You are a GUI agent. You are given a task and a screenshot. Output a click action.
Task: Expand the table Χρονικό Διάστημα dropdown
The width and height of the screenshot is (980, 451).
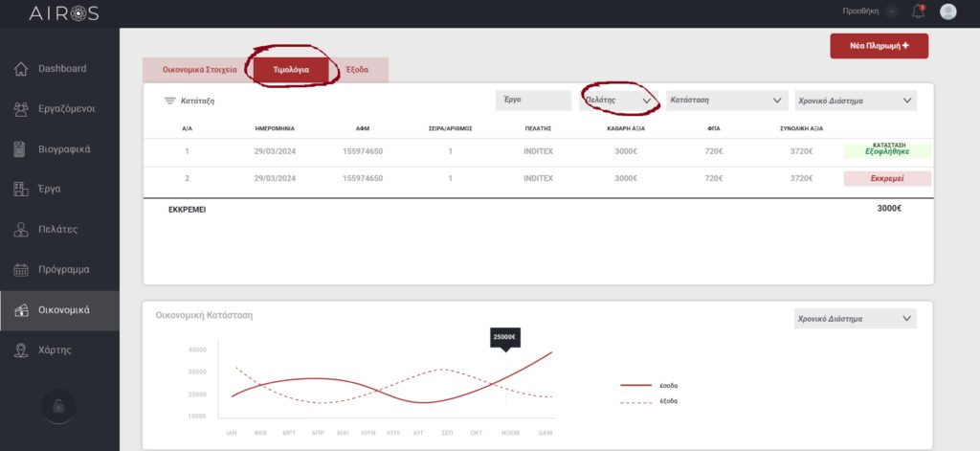click(855, 100)
